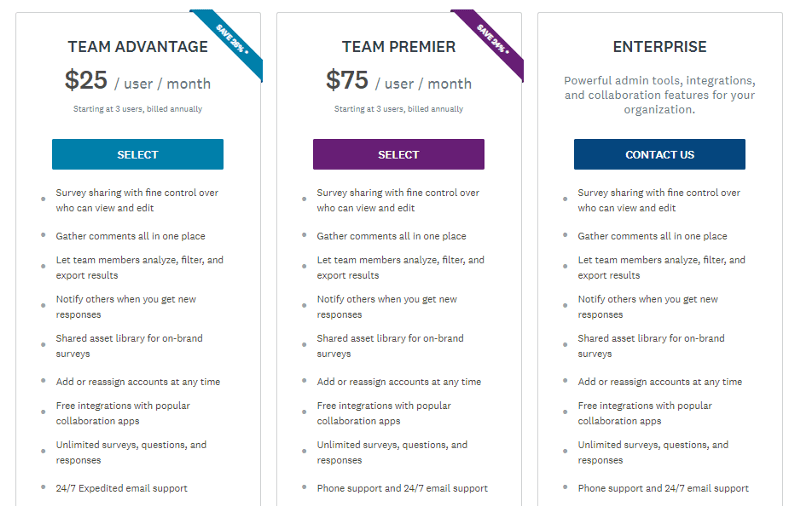Click Team Premier's phone support feature

402,488
